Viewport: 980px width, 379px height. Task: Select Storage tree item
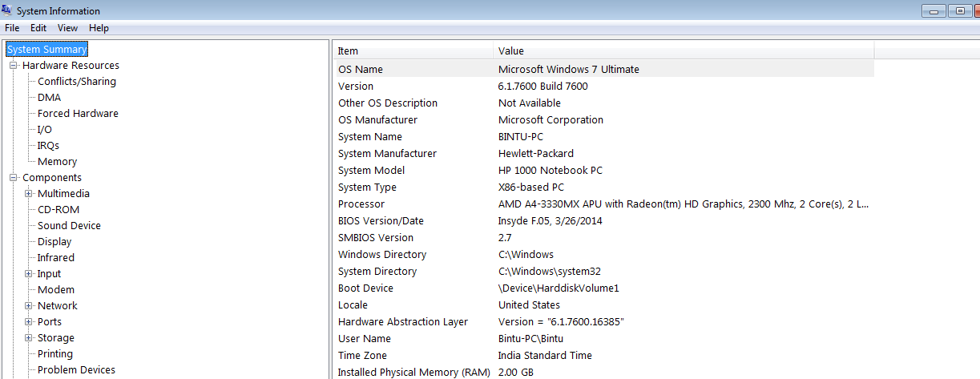56,338
